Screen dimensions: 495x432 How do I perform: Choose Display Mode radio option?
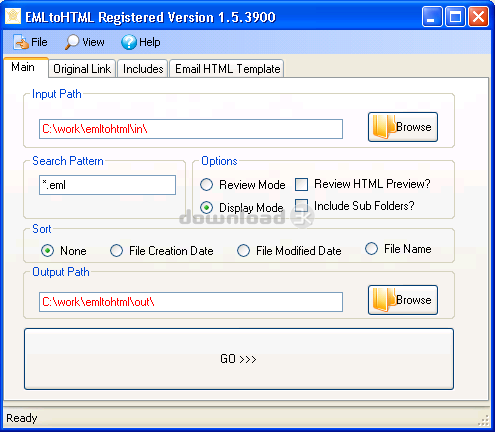tap(206, 207)
